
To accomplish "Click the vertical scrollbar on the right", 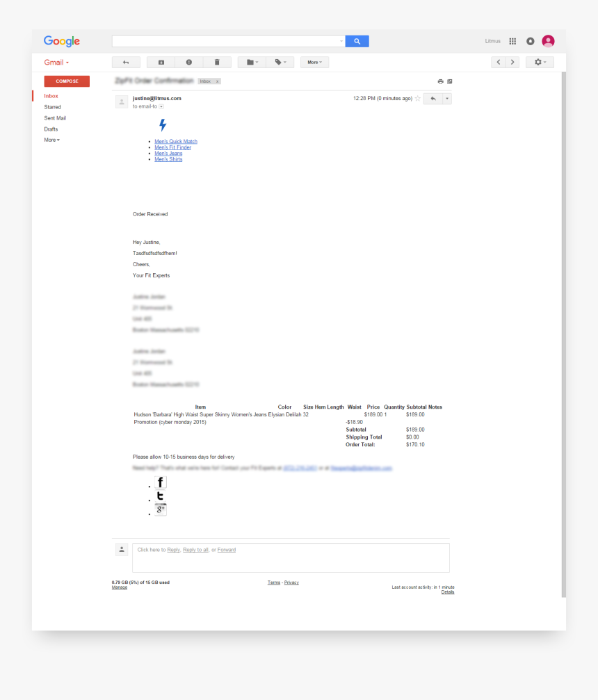I will click(x=564, y=335).
